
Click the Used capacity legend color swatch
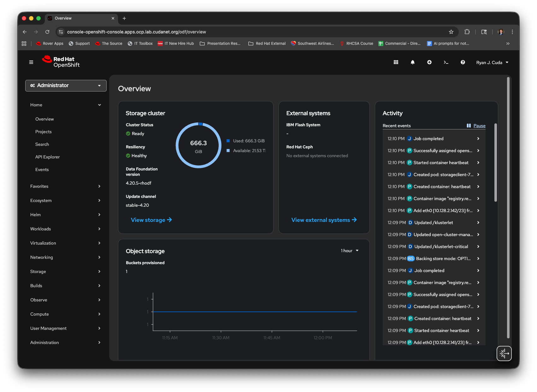click(x=228, y=141)
